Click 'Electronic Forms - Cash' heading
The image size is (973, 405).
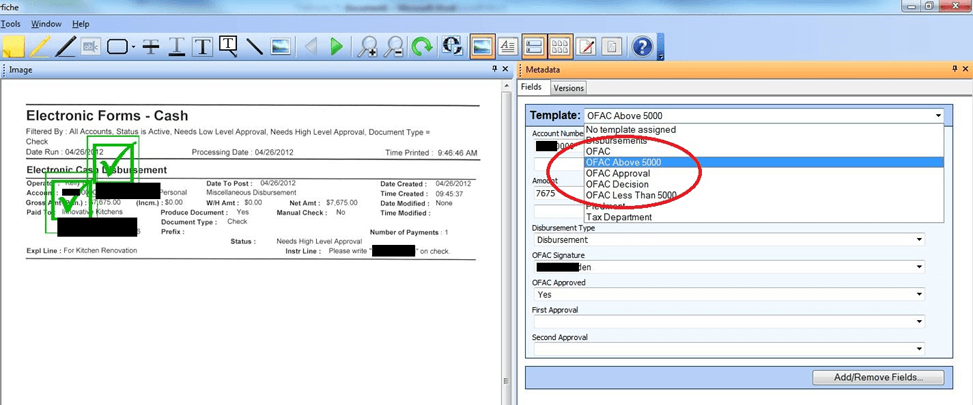click(107, 116)
